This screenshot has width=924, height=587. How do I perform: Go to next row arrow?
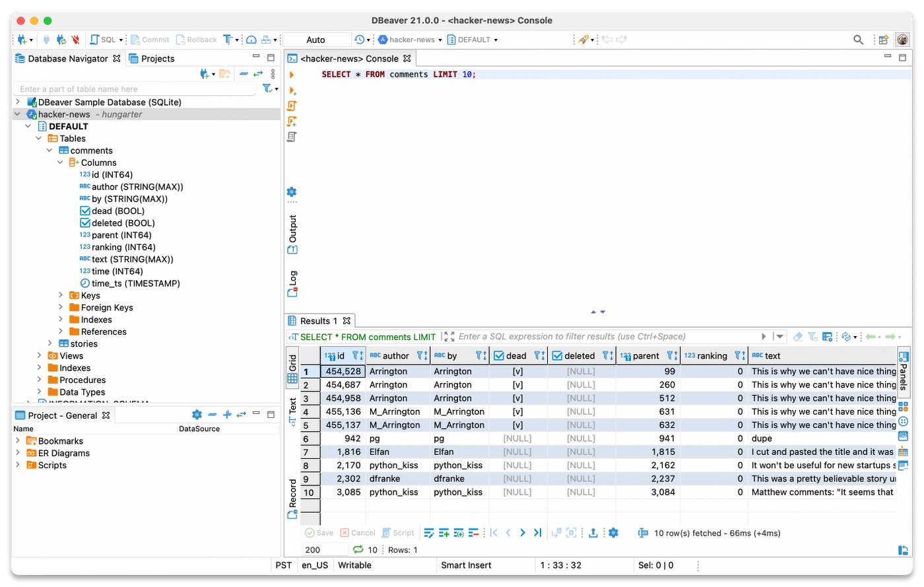click(x=523, y=533)
